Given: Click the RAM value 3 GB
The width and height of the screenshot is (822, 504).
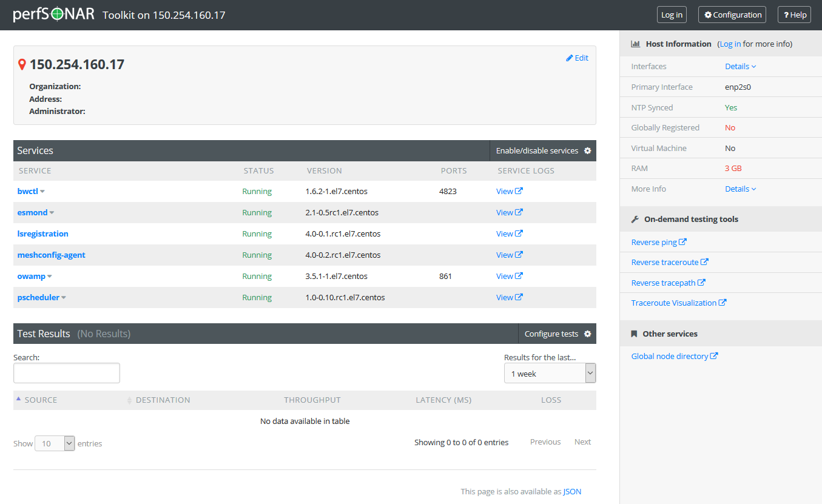Looking at the screenshot, I should pos(733,168).
